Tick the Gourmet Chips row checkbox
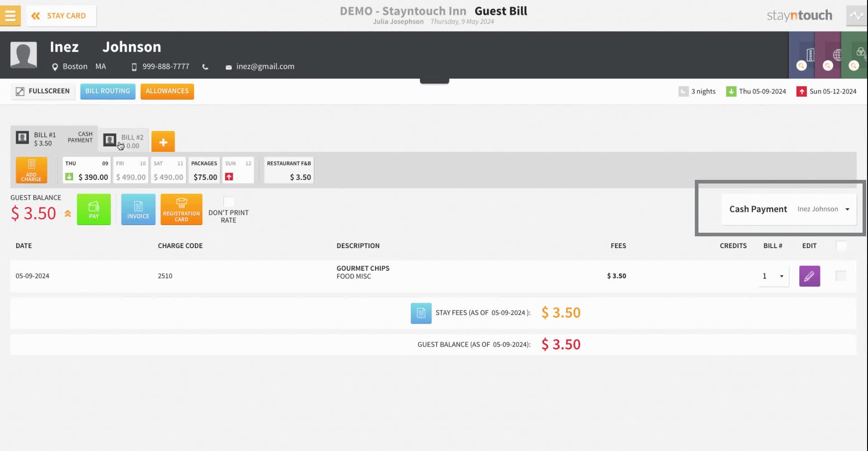The height and width of the screenshot is (451, 868). [841, 276]
